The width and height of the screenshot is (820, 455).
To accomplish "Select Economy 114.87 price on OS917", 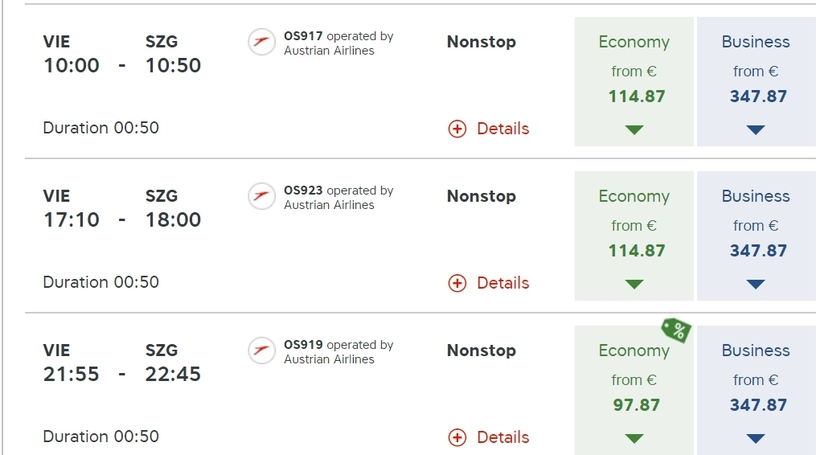I will (x=636, y=96).
